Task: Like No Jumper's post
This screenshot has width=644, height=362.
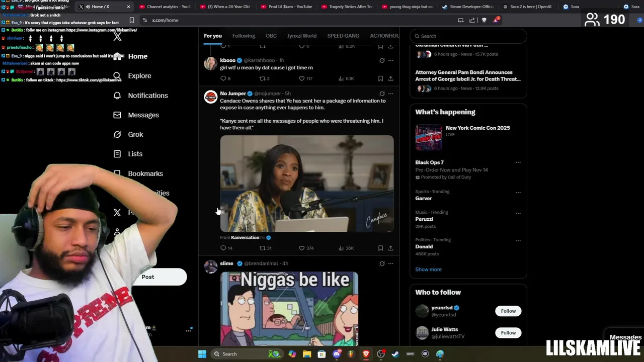Action: point(302,248)
